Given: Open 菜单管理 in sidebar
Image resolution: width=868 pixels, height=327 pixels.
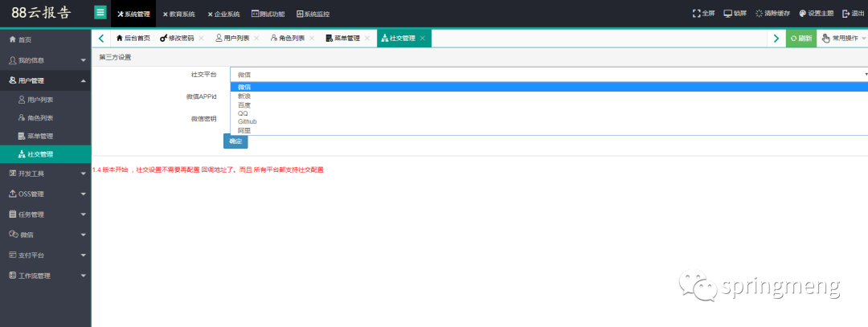Looking at the screenshot, I should [45, 136].
